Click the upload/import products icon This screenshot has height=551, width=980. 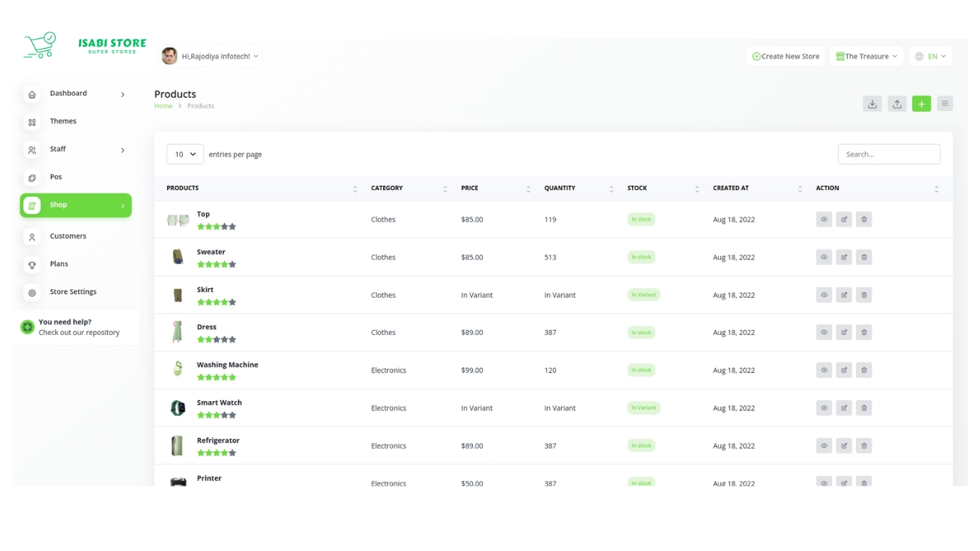[x=897, y=104]
